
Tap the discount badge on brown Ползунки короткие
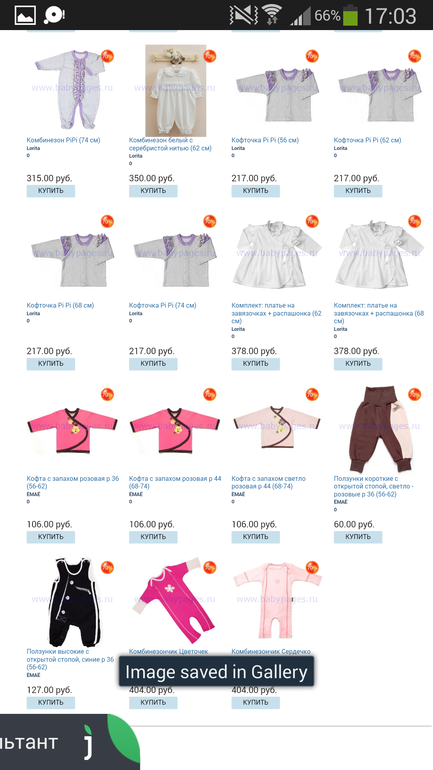click(414, 394)
